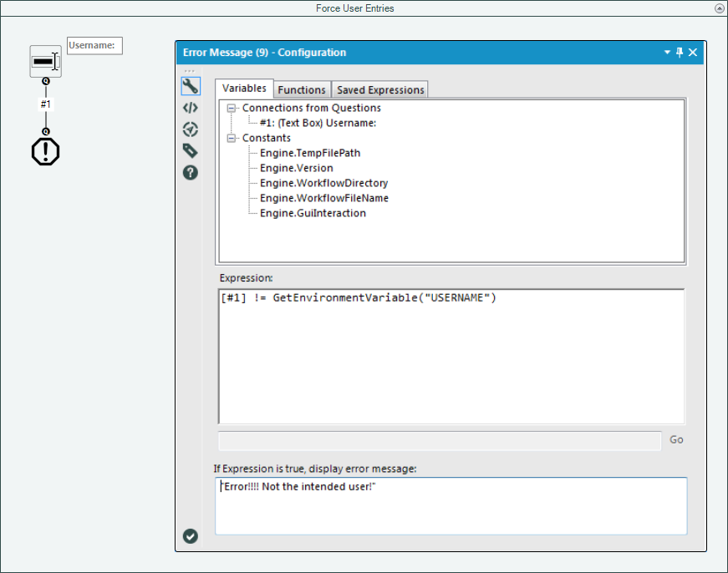
Task: Click the Go button
Action: click(x=676, y=440)
